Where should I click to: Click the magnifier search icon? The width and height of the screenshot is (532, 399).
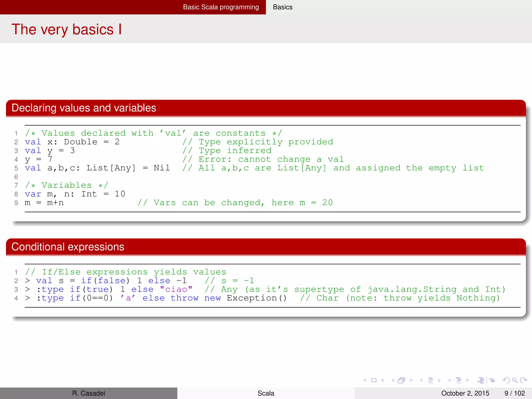click(x=515, y=381)
